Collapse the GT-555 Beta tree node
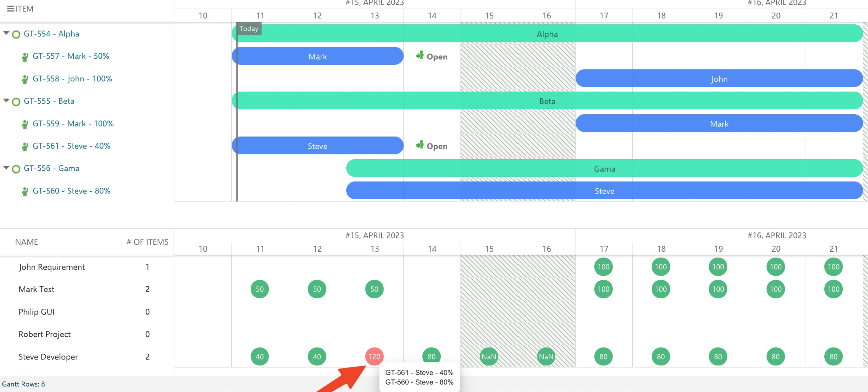 (x=6, y=100)
